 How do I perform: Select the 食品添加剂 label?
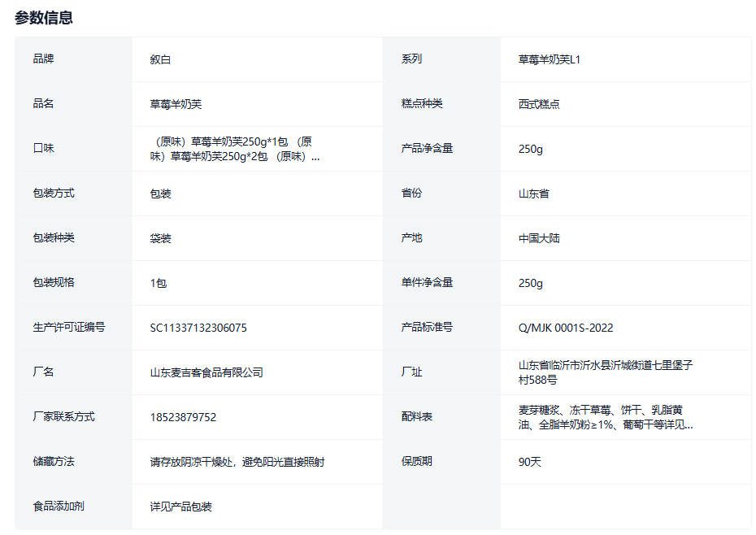(x=59, y=506)
